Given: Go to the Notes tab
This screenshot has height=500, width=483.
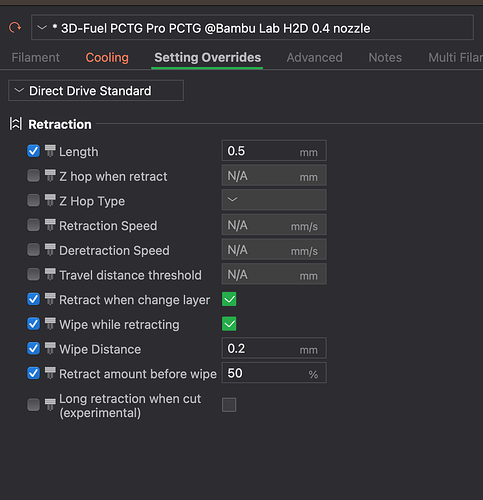Looking at the screenshot, I should pos(385,57).
